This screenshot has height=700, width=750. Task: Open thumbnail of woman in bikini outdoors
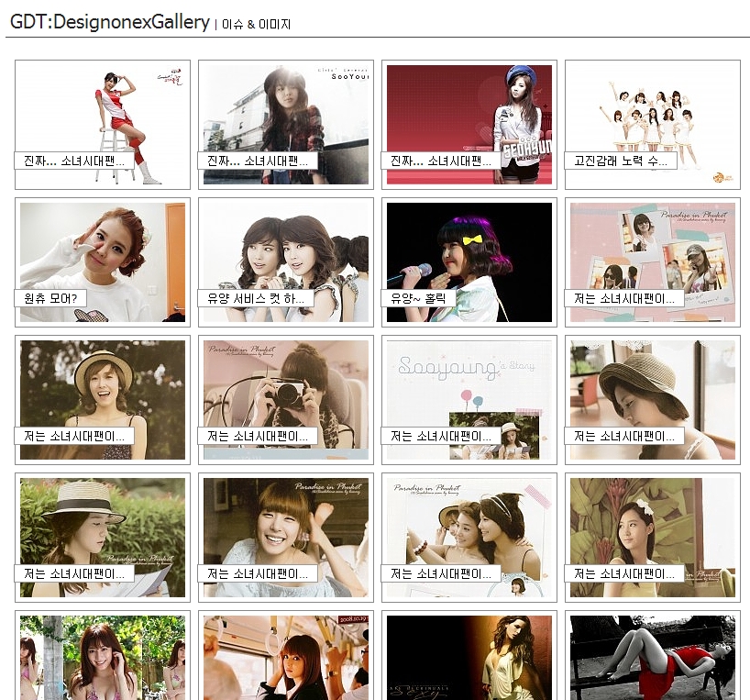103,658
